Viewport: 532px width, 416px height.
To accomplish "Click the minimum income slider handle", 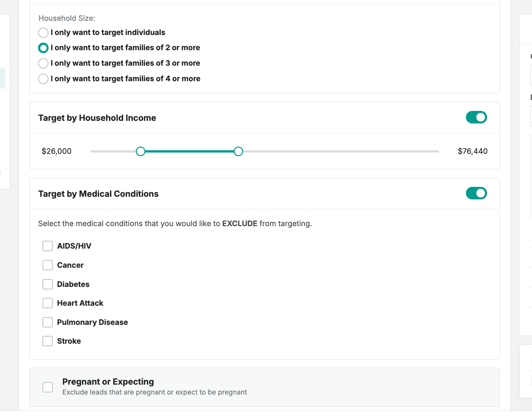I will (x=140, y=152).
